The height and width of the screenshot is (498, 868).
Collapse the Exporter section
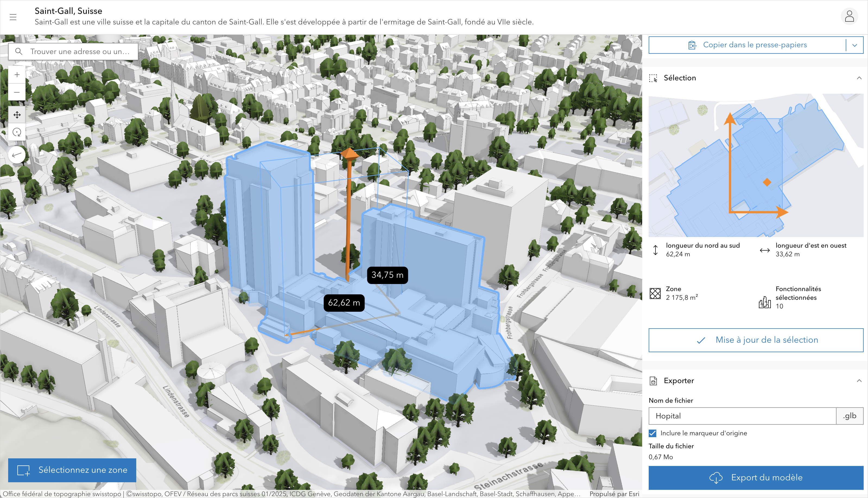pos(859,381)
